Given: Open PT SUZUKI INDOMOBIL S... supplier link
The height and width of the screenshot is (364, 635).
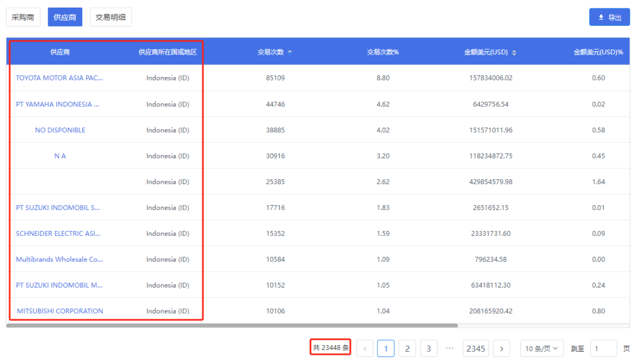Looking at the screenshot, I should click(x=58, y=208).
